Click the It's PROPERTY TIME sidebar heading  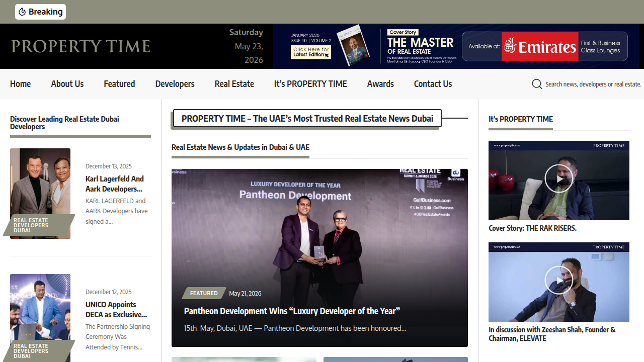click(x=521, y=119)
